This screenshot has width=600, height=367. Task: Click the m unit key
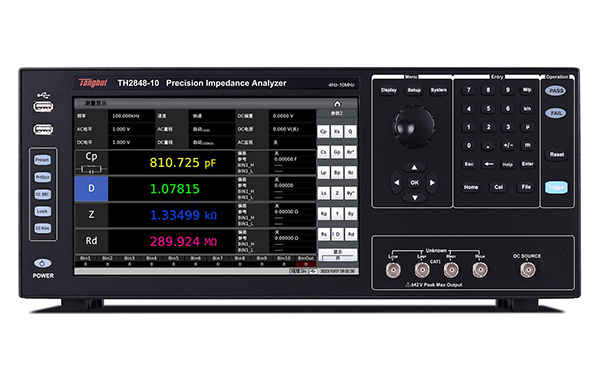coord(527,145)
